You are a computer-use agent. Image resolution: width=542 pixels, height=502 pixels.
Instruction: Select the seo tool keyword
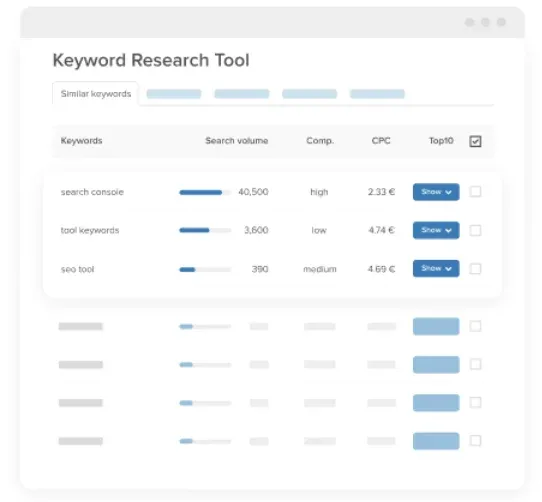pyautogui.click(x=77, y=269)
